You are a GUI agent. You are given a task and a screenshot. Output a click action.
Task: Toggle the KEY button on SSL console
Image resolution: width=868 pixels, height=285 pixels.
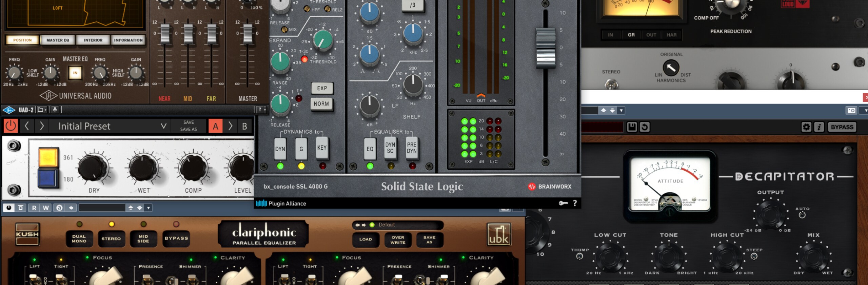coord(322,148)
